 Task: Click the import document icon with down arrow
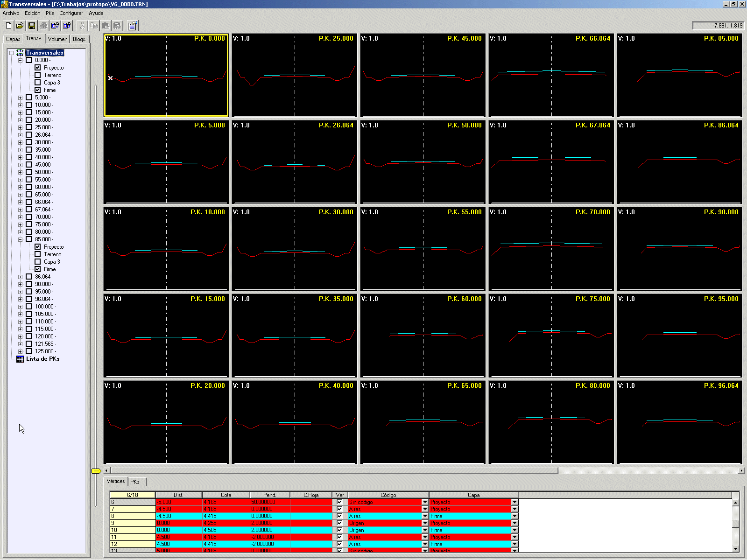[x=55, y=26]
